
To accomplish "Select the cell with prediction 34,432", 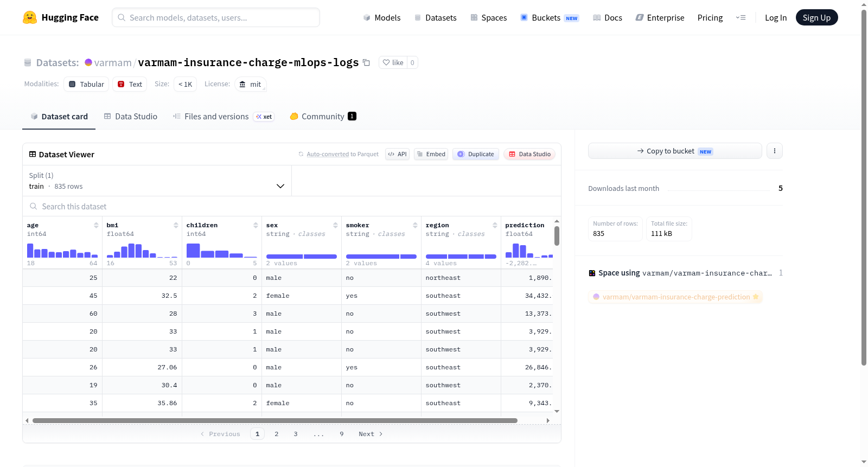I will click(x=527, y=296).
